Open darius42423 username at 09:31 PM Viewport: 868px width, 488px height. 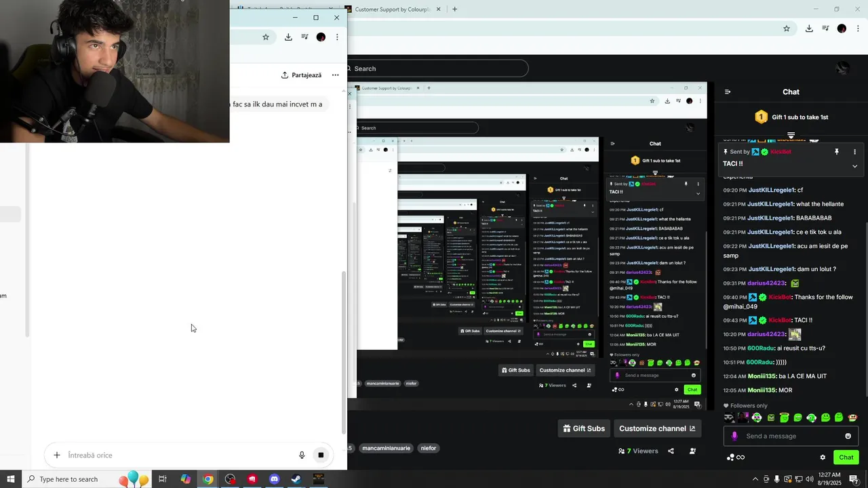pyautogui.click(x=766, y=283)
